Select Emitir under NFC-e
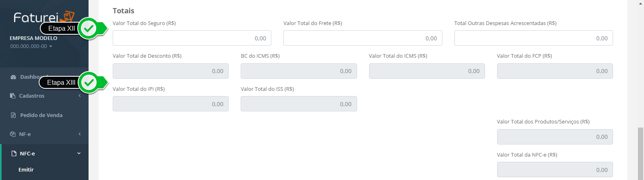644x180 pixels. [26, 170]
